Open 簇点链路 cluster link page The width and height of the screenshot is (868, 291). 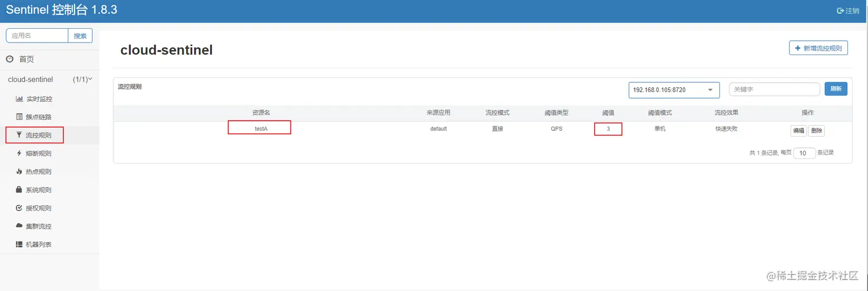39,117
